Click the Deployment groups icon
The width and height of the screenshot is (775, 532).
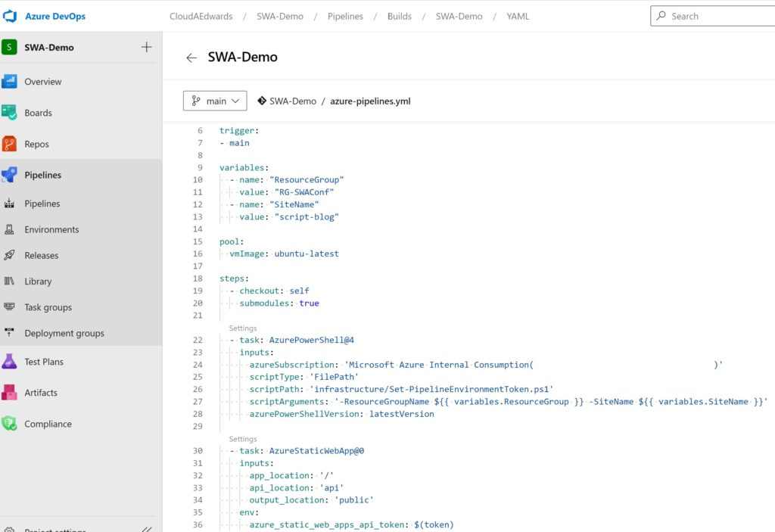pyautogui.click(x=9, y=333)
